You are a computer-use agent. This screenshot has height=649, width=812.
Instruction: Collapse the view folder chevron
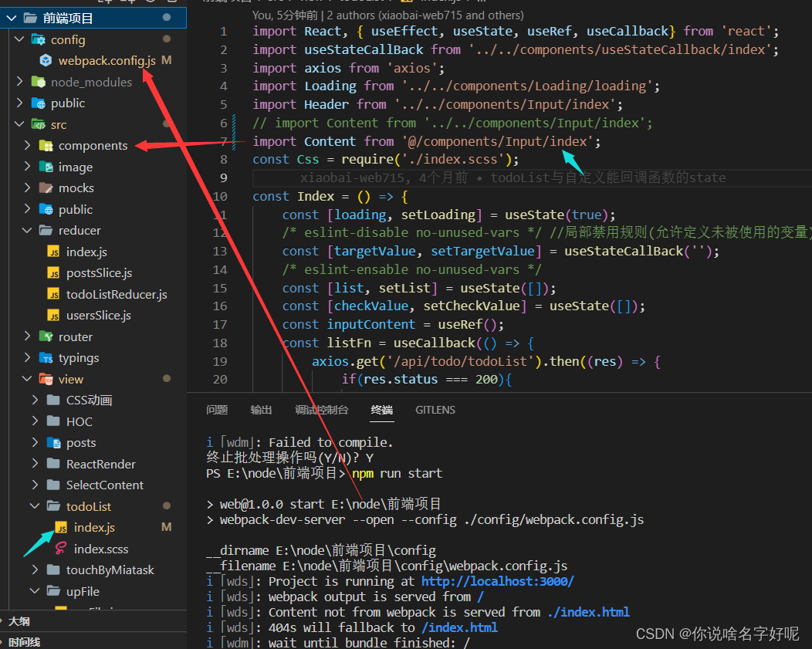point(28,380)
